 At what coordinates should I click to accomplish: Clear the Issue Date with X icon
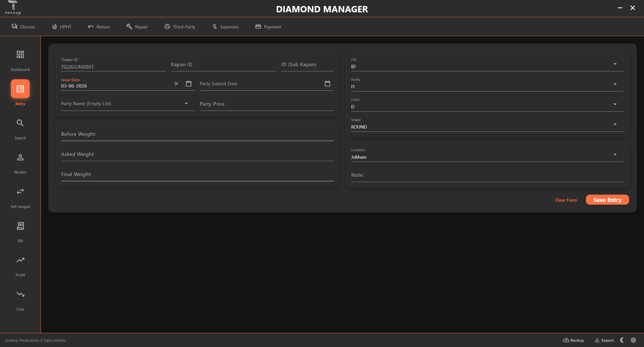[176, 84]
